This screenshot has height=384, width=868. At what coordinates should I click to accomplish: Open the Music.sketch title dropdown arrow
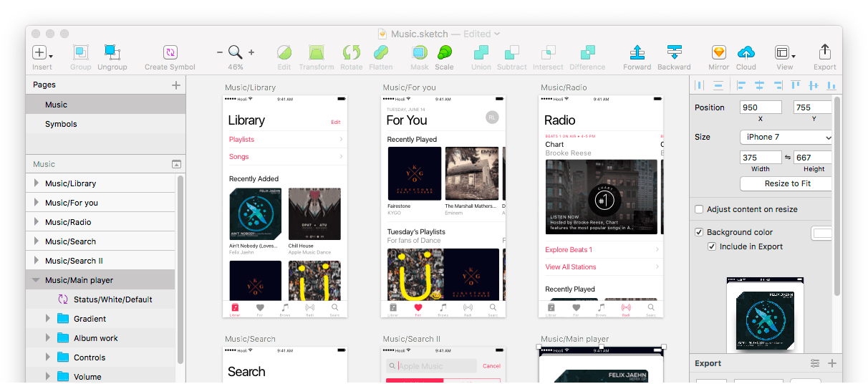pos(497,34)
